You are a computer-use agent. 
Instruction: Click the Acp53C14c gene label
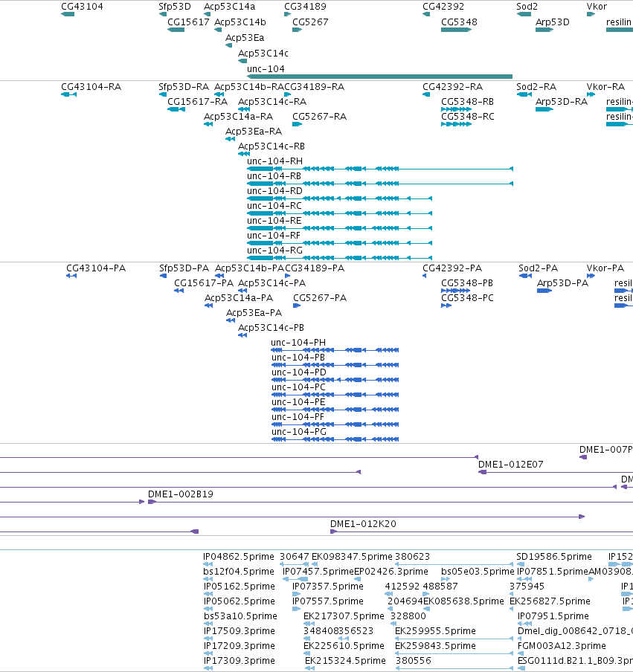pos(263,53)
